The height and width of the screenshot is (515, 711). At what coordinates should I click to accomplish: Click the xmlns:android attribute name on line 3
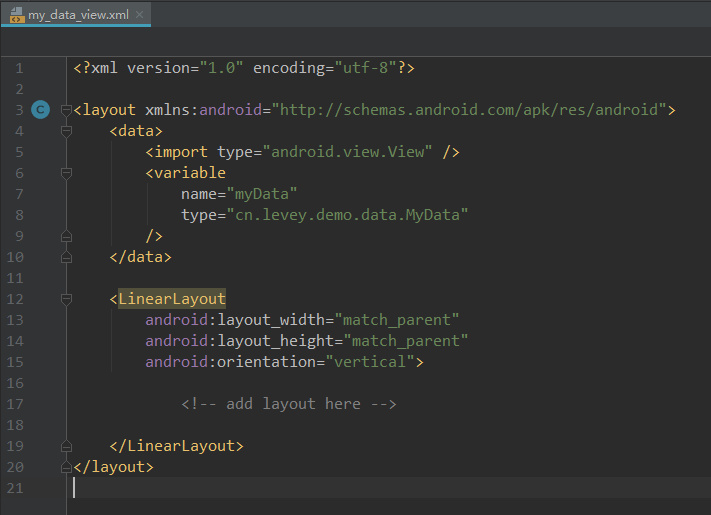(203, 110)
